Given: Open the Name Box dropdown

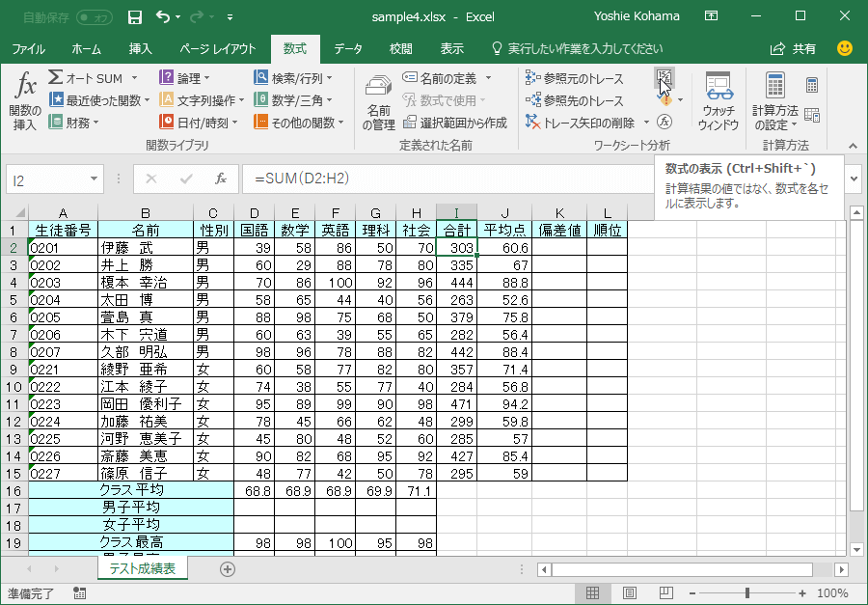Looking at the screenshot, I should 94,179.
